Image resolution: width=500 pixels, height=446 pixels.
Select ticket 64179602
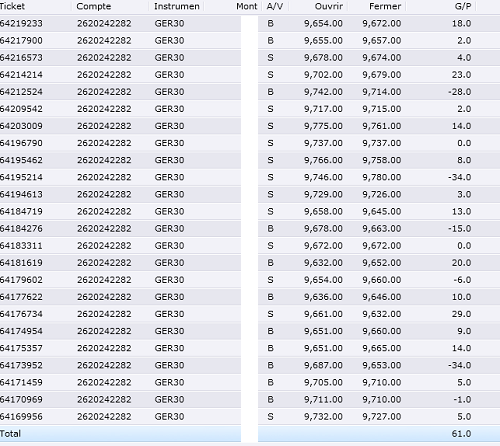21,280
